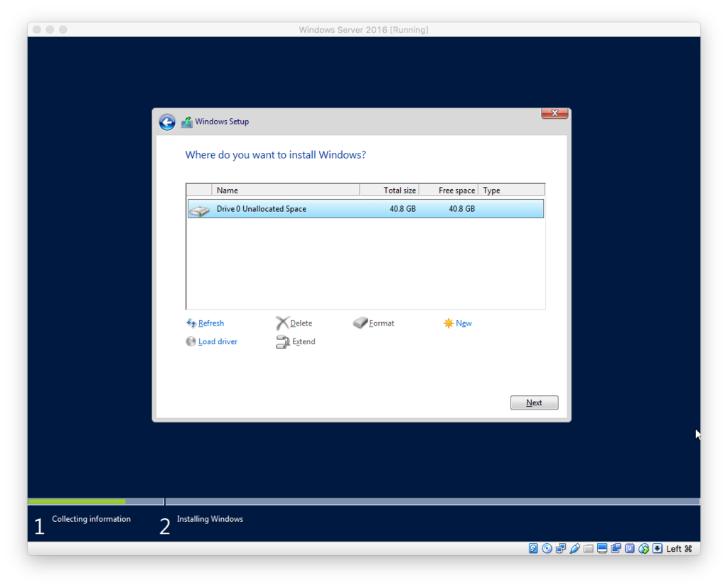
Task: Click the macOS zoom window button
Action: tap(63, 30)
